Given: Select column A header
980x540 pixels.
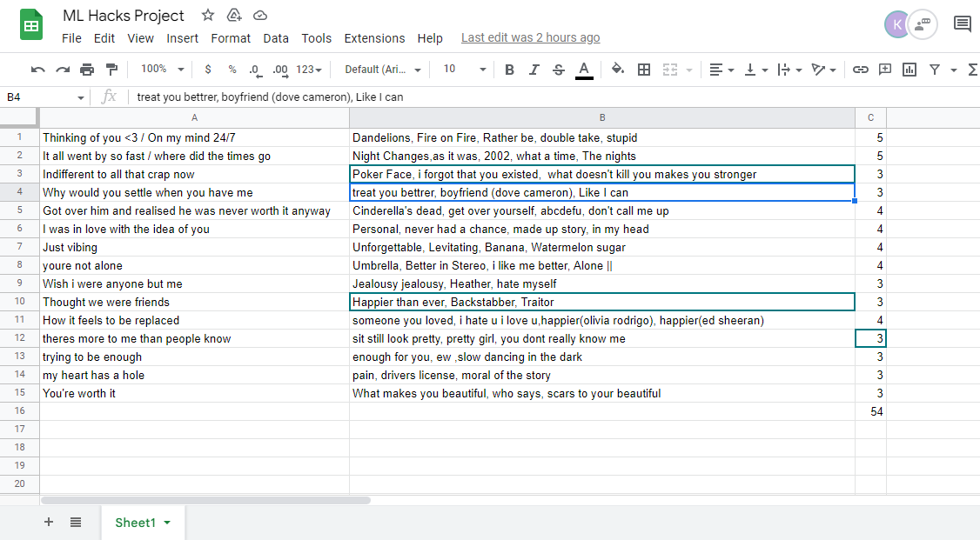Looking at the screenshot, I should point(194,117).
